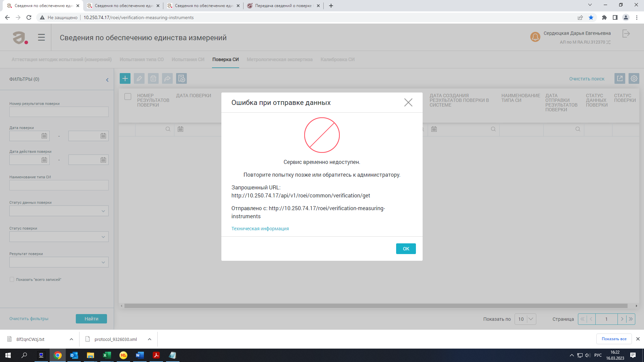
Task: Open the rows-per-page '10' dropdown
Action: tap(525, 319)
